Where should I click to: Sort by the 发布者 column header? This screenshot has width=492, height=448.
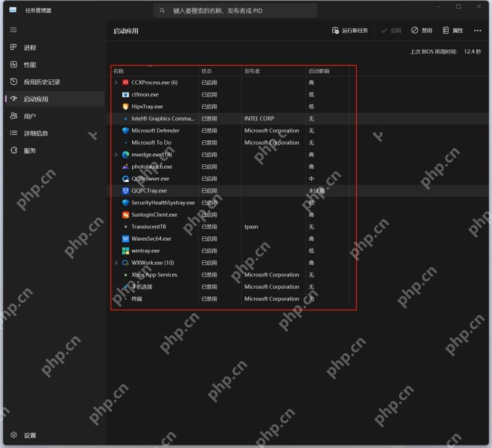point(274,71)
